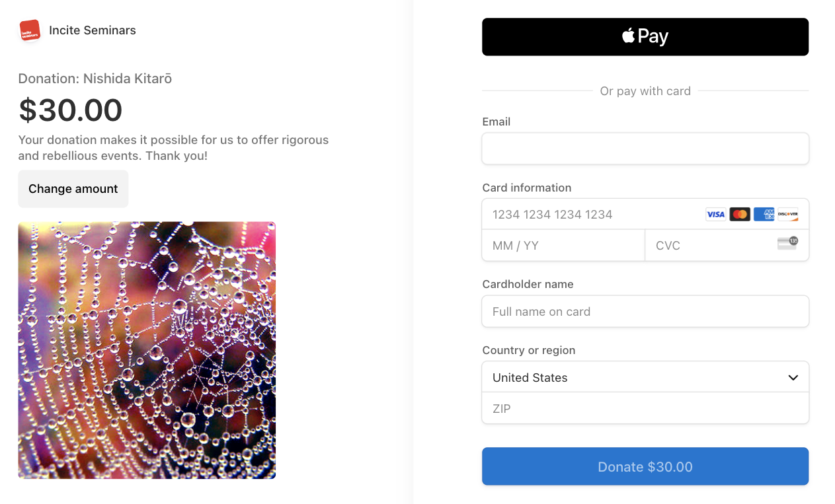
Task: Click the Incite Seminars merchant name
Action: pyautogui.click(x=93, y=30)
